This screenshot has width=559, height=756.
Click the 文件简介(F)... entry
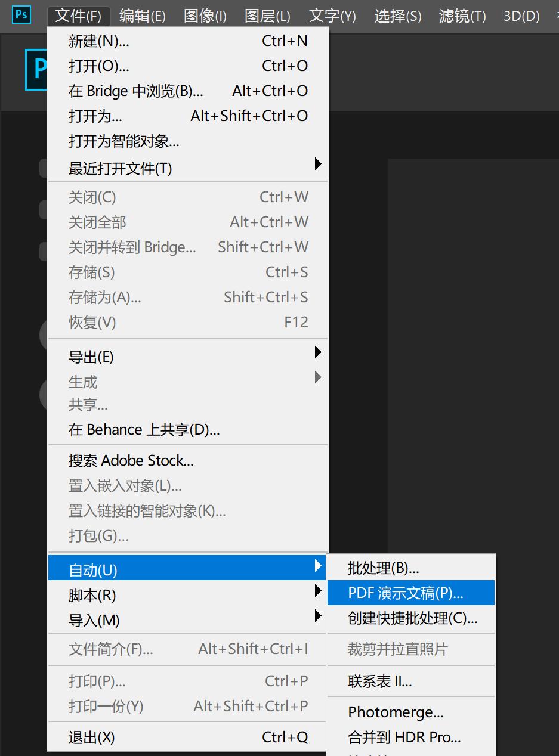(x=188, y=649)
